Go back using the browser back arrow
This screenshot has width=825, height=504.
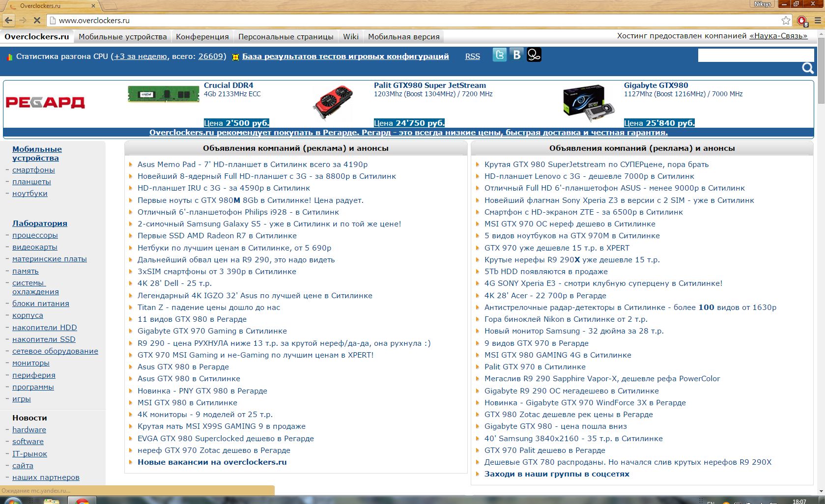tap(8, 21)
